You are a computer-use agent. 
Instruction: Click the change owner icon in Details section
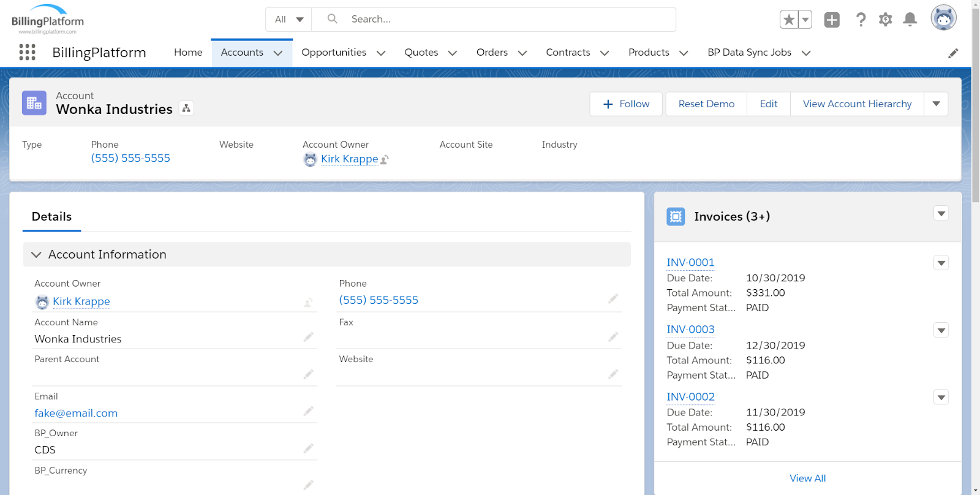309,302
